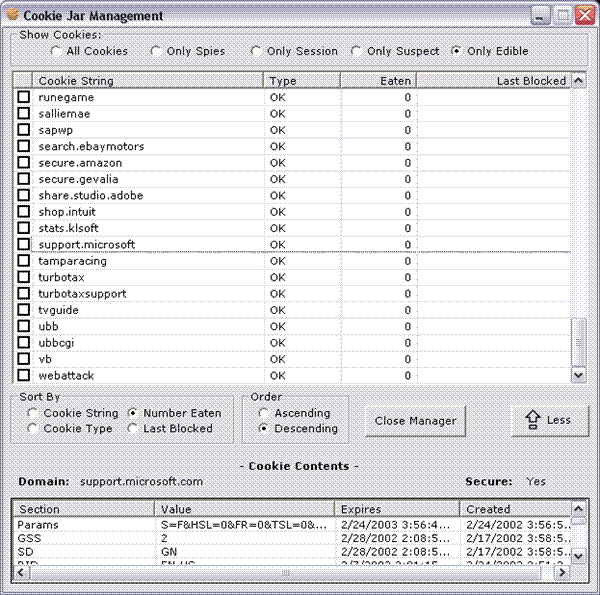
Task: Tick the stats.klsoft checkbox
Action: point(24,228)
